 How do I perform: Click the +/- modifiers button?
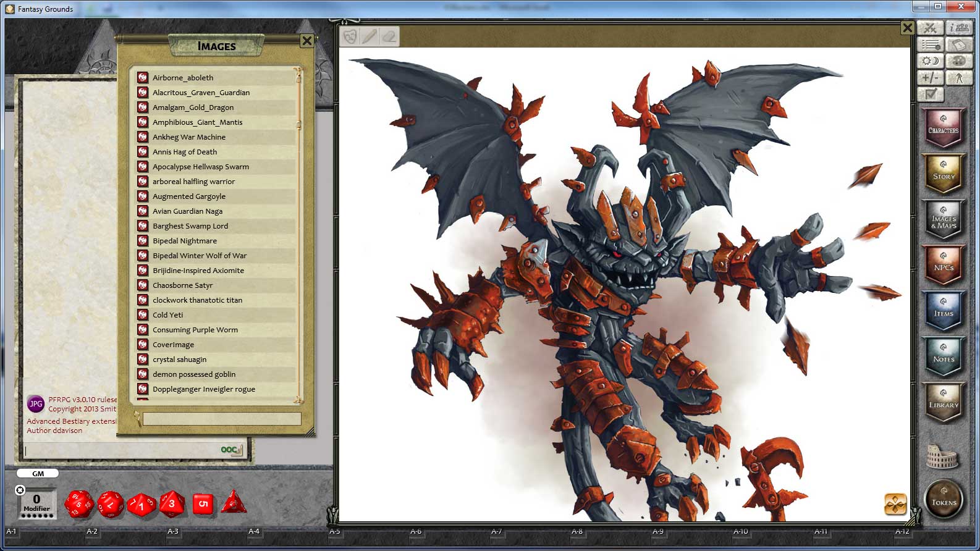point(930,78)
